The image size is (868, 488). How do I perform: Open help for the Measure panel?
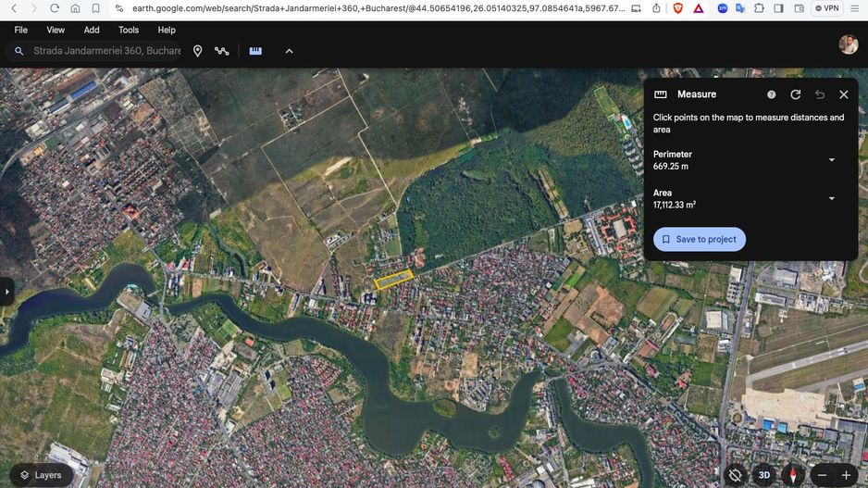click(x=771, y=94)
